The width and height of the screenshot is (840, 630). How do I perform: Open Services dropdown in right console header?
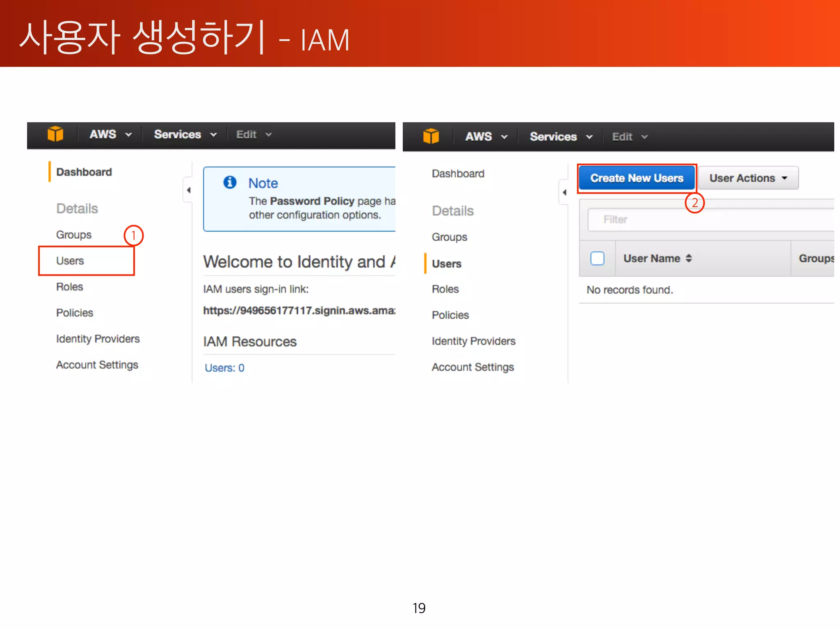click(x=561, y=137)
